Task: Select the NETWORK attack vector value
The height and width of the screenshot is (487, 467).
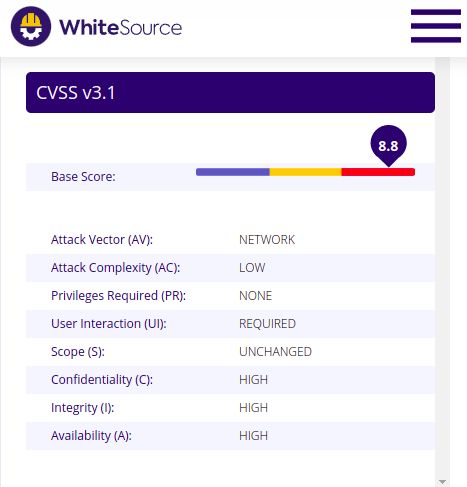Action: [267, 240]
